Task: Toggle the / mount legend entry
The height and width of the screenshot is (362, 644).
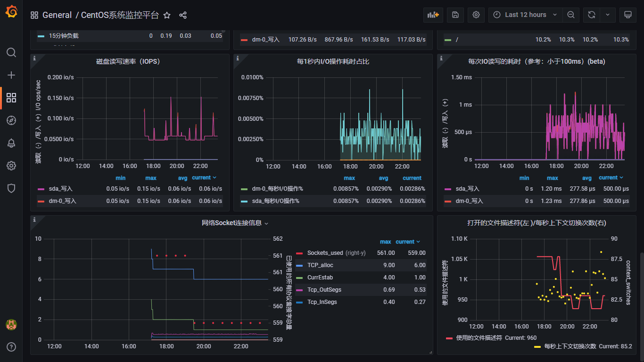Action: tap(457, 40)
